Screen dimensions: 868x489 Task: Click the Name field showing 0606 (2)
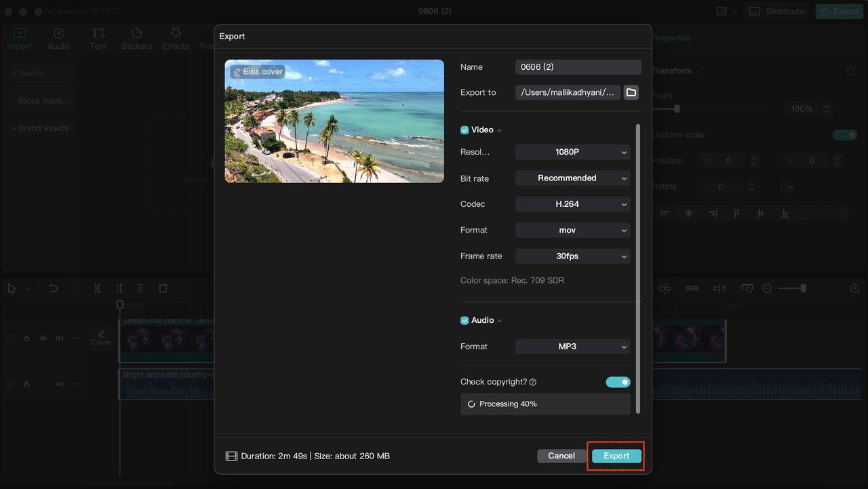[x=578, y=66]
